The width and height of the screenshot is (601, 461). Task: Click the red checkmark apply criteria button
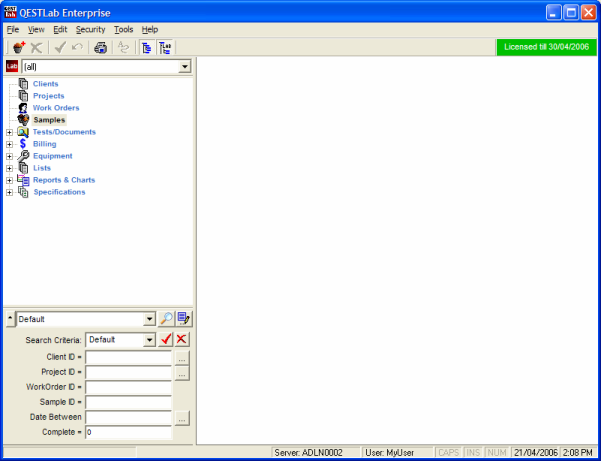pos(166,340)
